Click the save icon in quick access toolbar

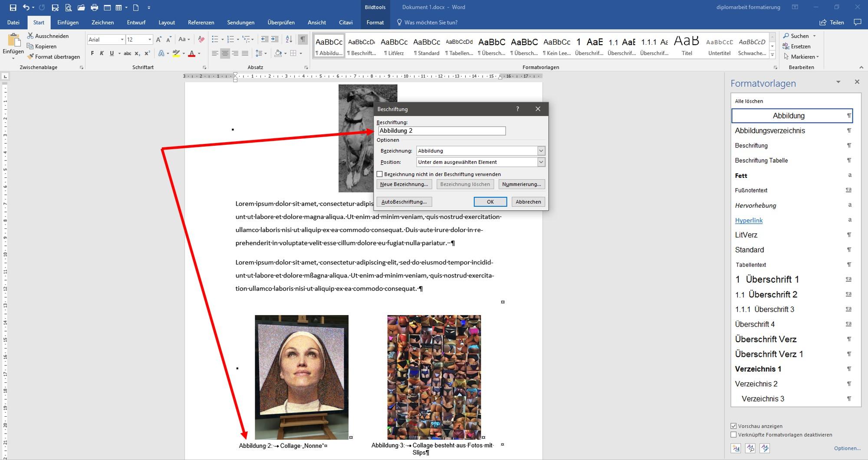coord(13,7)
